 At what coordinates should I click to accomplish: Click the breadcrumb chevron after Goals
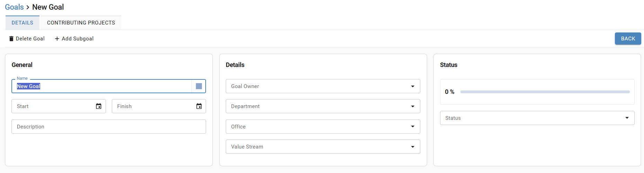tap(28, 7)
